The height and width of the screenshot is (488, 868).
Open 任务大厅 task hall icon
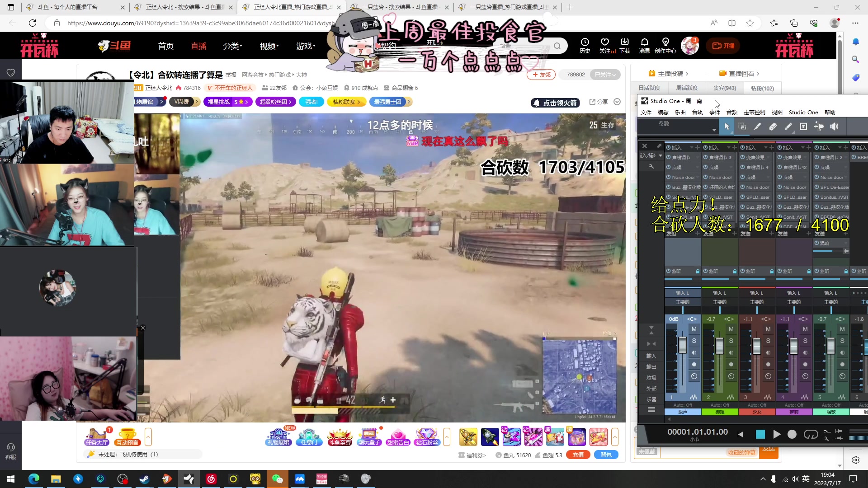click(x=97, y=437)
